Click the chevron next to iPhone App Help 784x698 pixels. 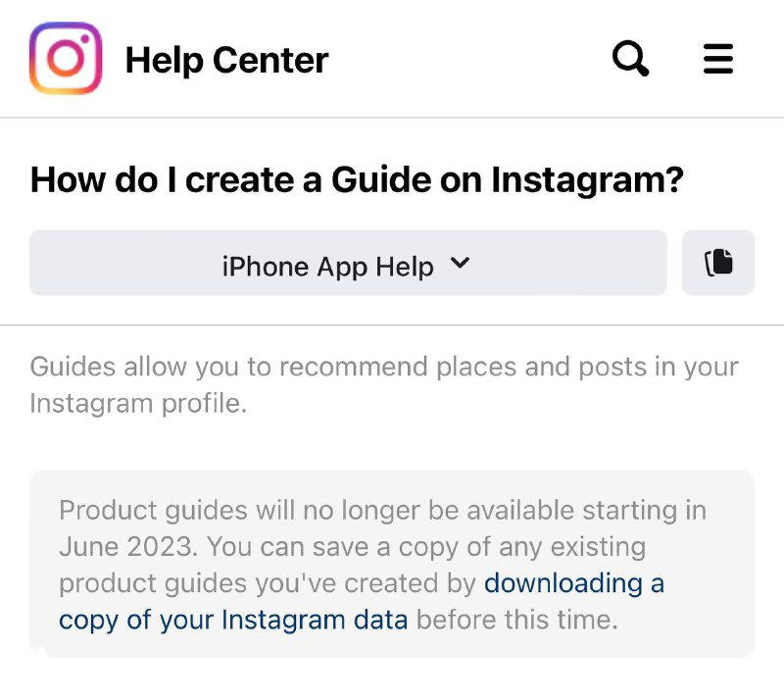pos(461,264)
